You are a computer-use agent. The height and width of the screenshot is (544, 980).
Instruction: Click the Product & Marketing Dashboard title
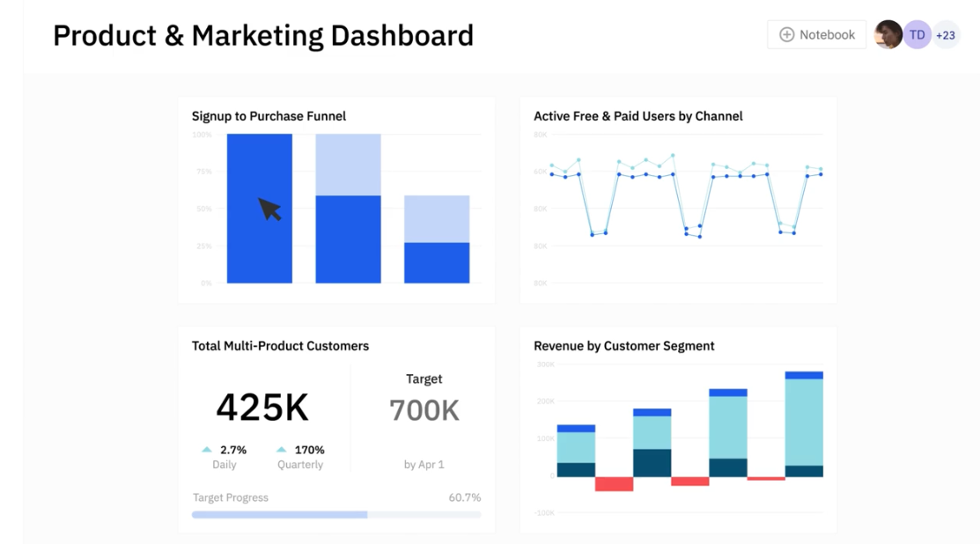pos(263,35)
